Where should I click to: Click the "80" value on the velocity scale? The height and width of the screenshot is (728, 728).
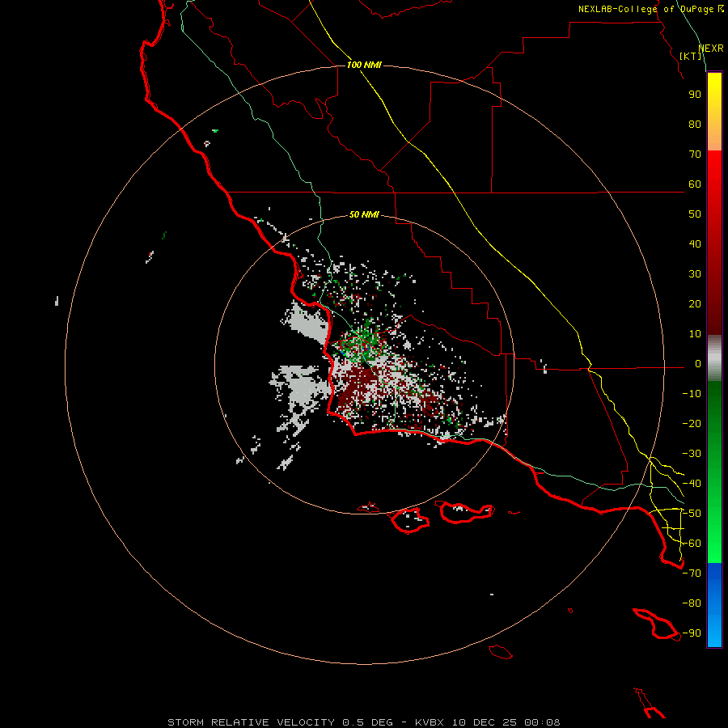[695, 125]
